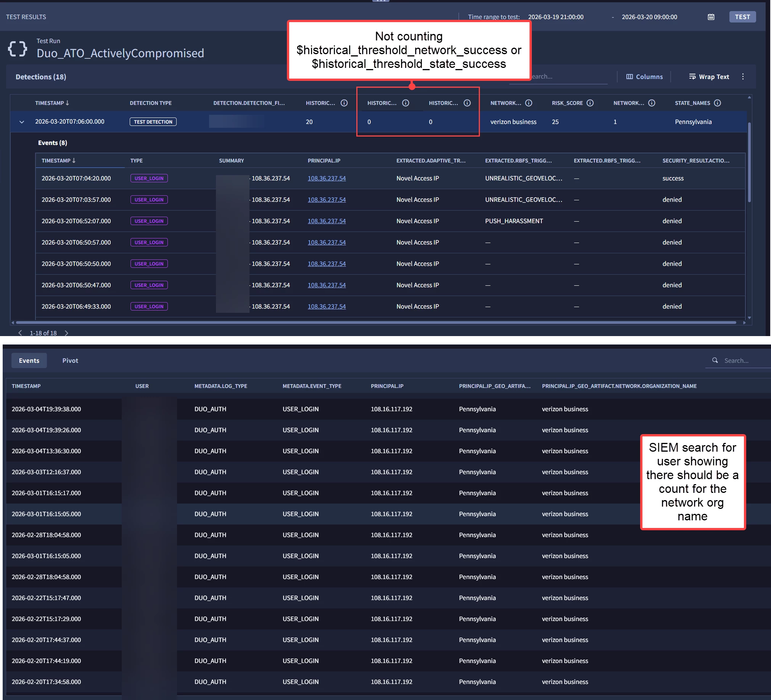The image size is (771, 700).
Task: Click the vertical scrollbar of detections list
Action: coord(749,163)
